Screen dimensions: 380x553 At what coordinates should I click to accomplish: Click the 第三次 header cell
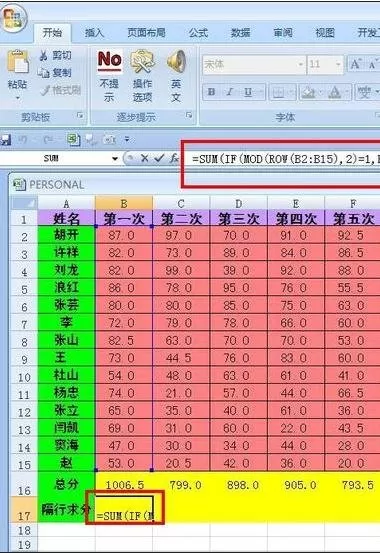point(239,219)
